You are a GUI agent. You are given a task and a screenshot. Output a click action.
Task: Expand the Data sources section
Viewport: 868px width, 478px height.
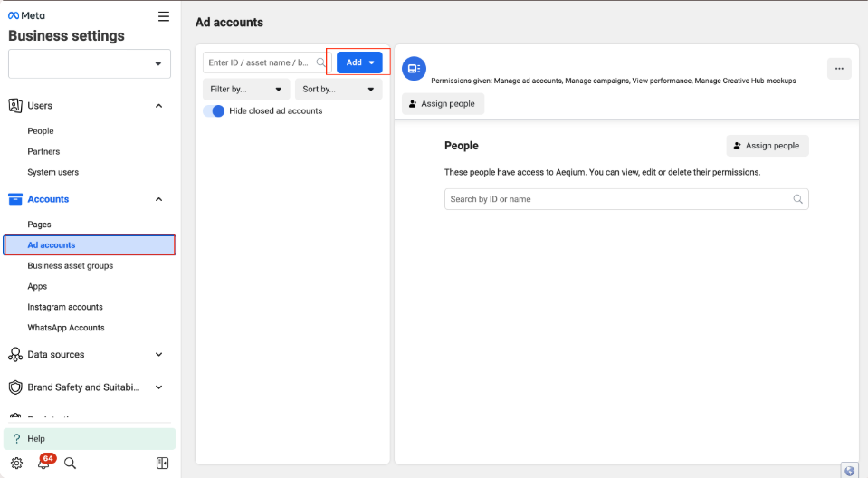click(159, 355)
